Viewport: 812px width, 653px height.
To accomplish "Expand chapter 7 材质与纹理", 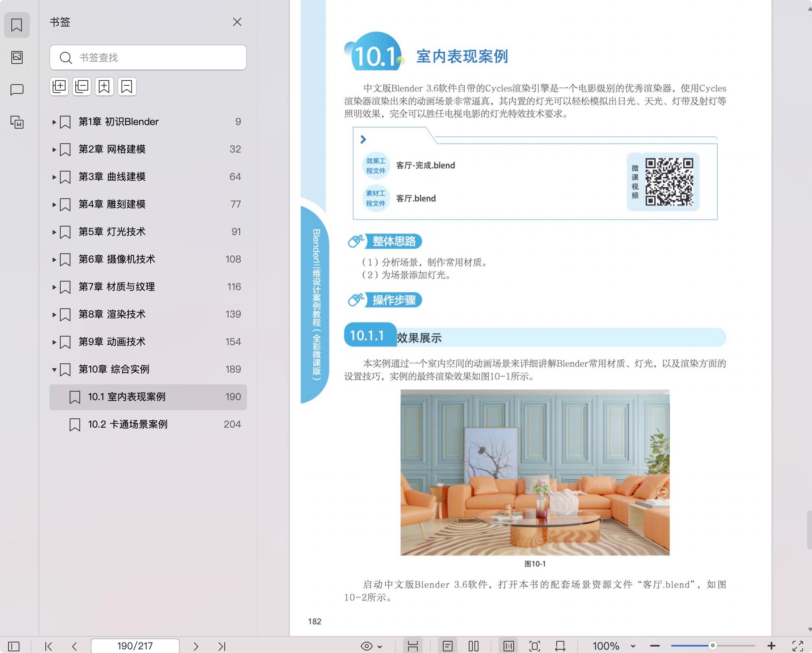I will [x=54, y=287].
